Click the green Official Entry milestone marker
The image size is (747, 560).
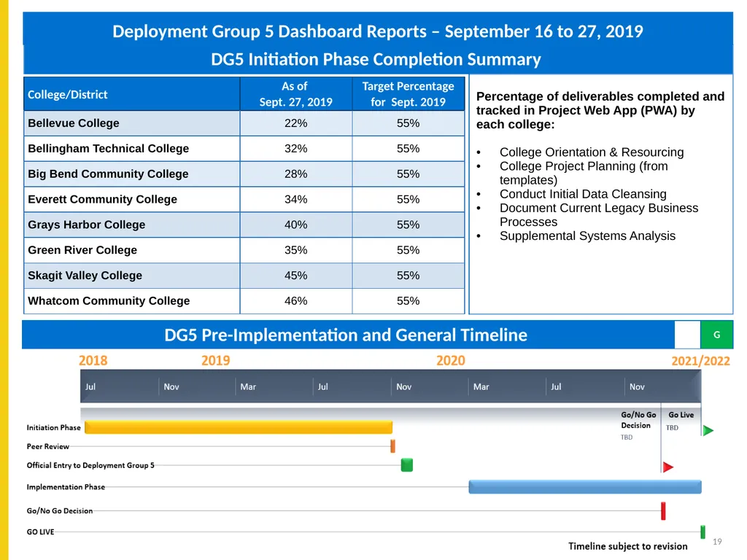(x=407, y=464)
